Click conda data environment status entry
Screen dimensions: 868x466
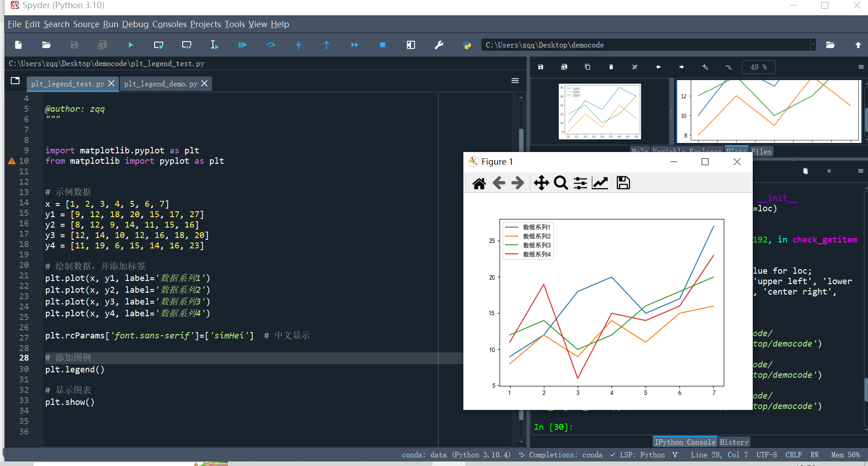pos(456,455)
